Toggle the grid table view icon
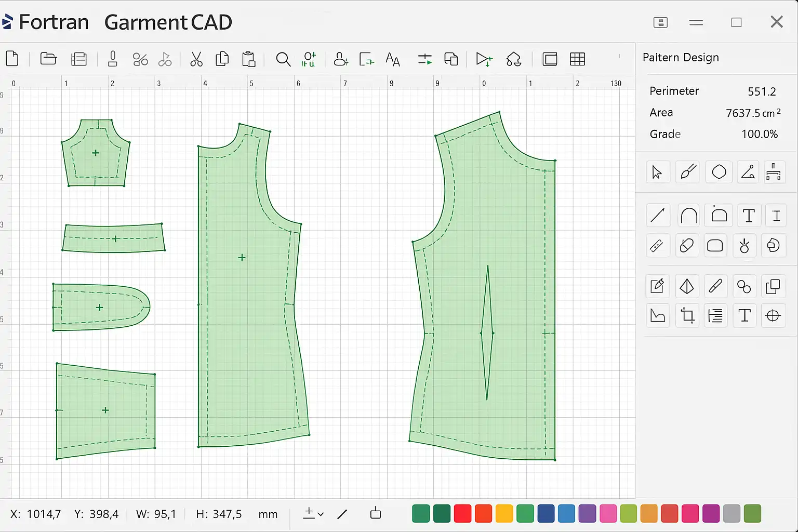This screenshot has height=532, width=798. (x=577, y=59)
